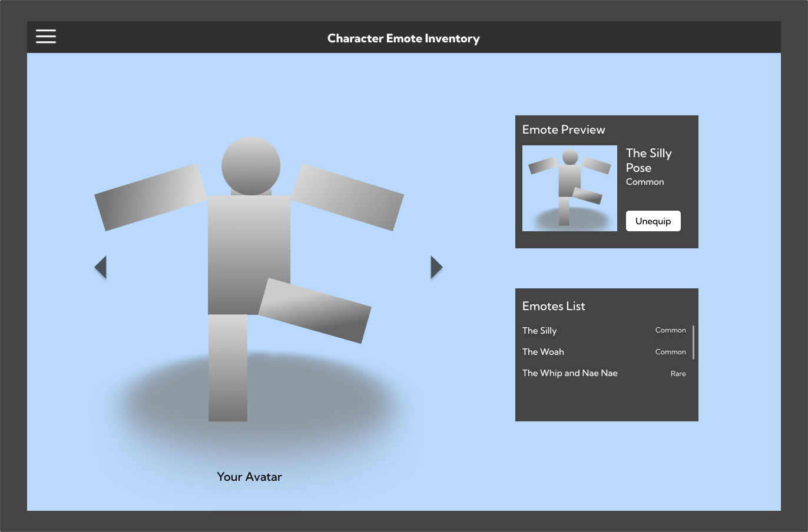The width and height of the screenshot is (808, 532).
Task: Click the Emotes List scrollbar
Action: coord(693,342)
